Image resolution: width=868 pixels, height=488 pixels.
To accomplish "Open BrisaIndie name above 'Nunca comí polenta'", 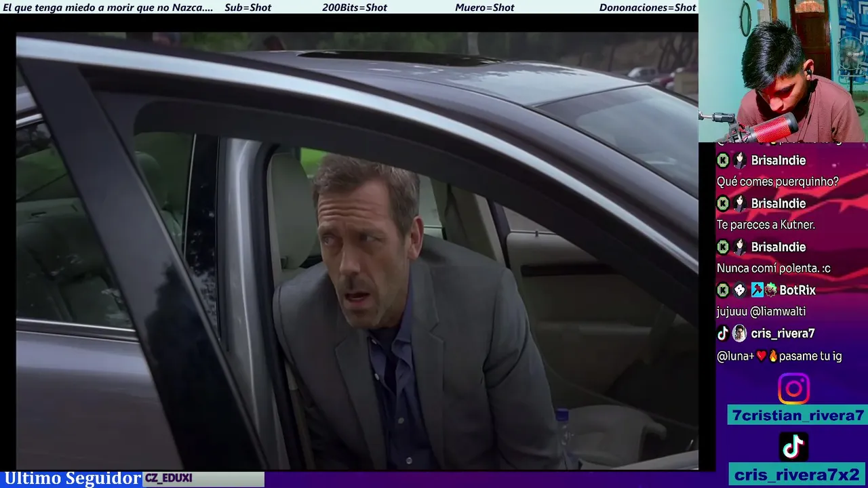I will pyautogui.click(x=778, y=247).
